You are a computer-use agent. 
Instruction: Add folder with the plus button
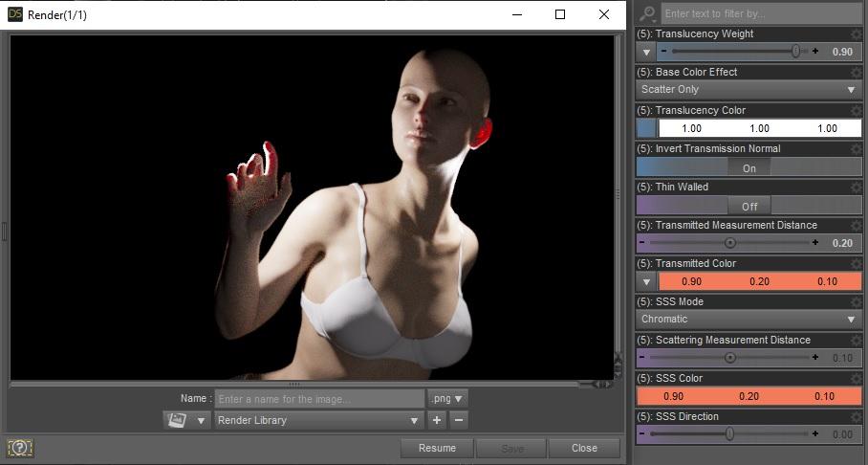[x=437, y=420]
